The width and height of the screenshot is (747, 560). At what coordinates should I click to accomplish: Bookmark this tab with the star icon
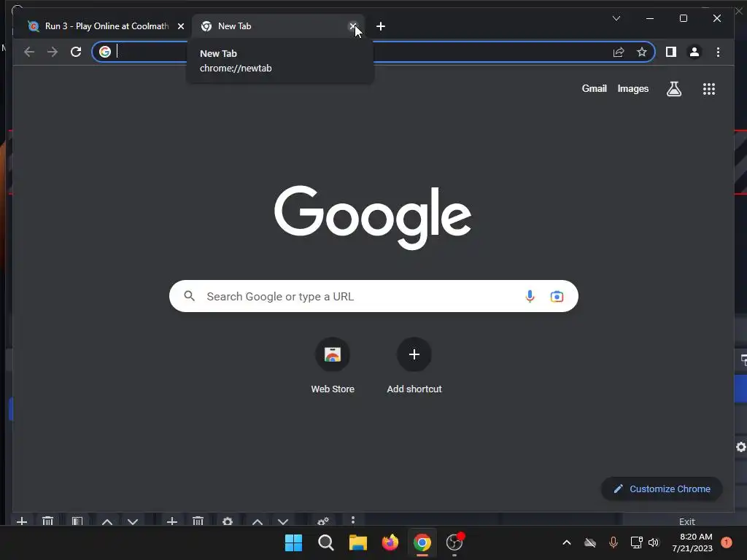point(642,52)
